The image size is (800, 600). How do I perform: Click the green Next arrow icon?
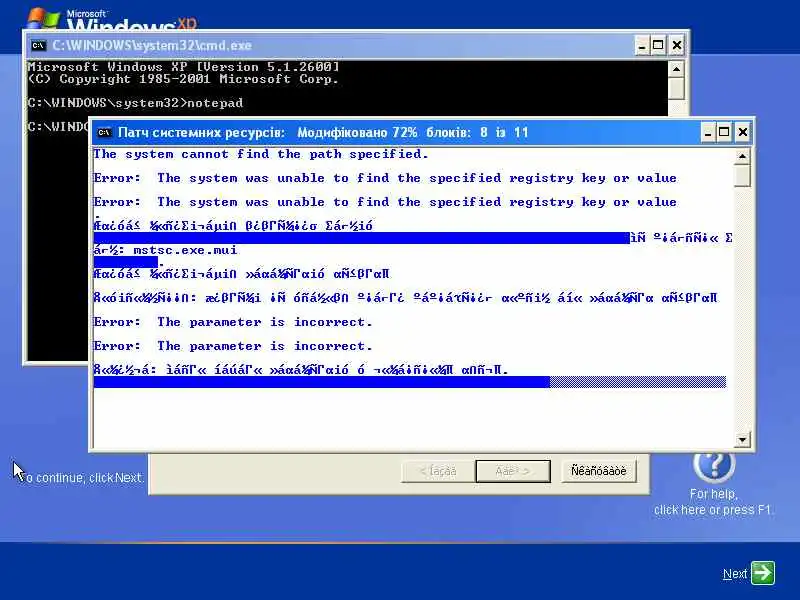click(x=763, y=573)
